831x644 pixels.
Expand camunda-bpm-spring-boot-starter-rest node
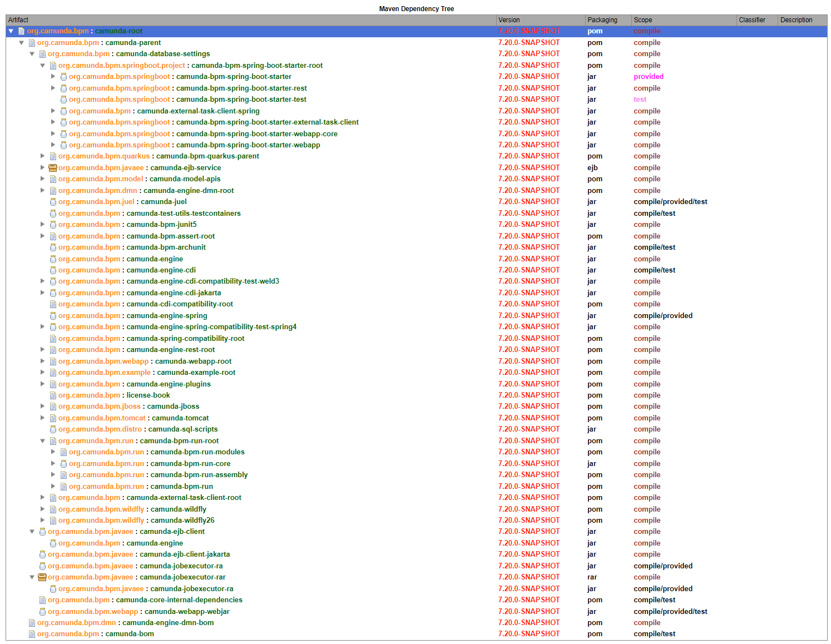point(53,88)
